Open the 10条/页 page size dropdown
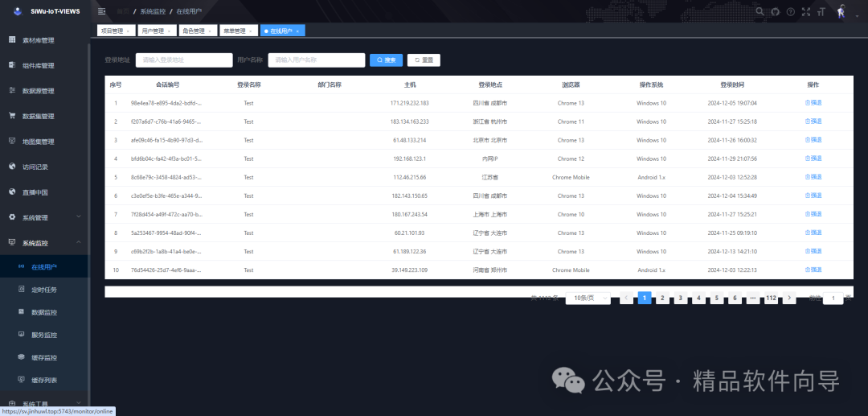 588,298
